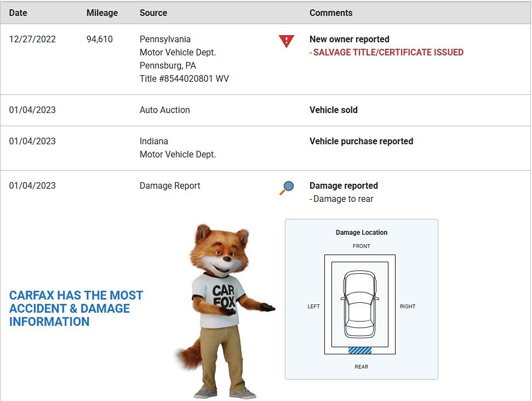
Task: Click the car outline in damage diagram
Action: tap(360, 304)
